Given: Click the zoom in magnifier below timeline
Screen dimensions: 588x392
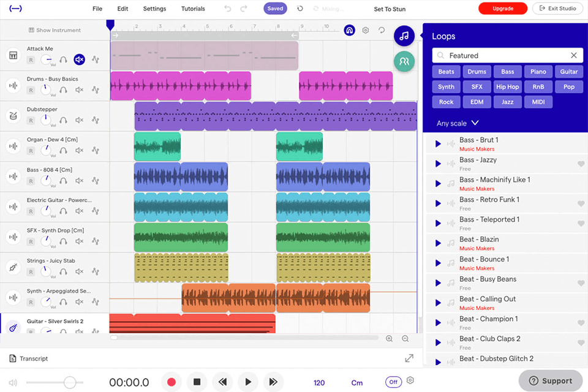Looking at the screenshot, I should point(389,338).
